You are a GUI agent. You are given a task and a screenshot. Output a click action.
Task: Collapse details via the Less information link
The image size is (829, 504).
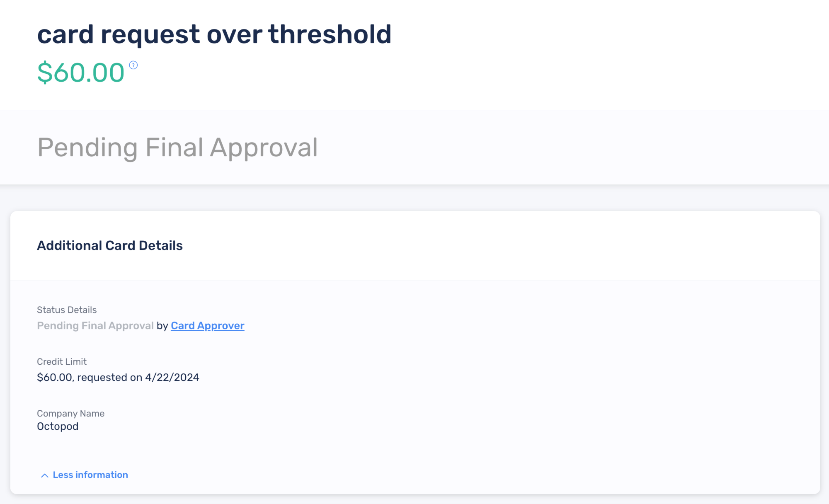[x=90, y=475]
